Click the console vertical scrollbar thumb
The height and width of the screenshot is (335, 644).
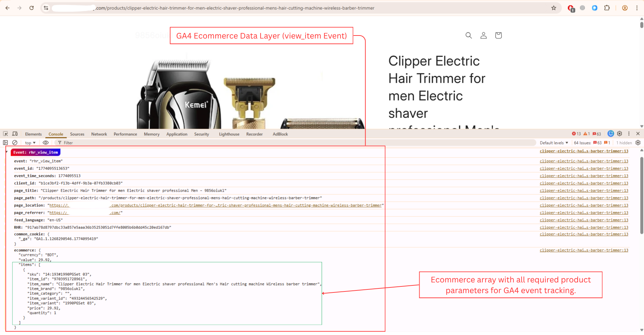[x=642, y=195]
